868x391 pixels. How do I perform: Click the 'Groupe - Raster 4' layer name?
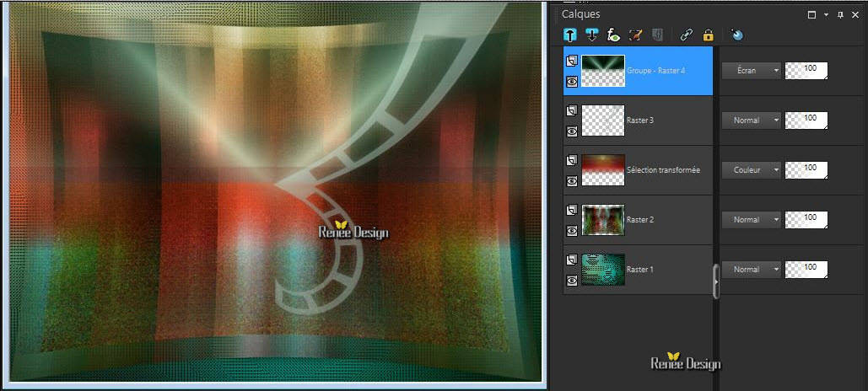click(656, 71)
